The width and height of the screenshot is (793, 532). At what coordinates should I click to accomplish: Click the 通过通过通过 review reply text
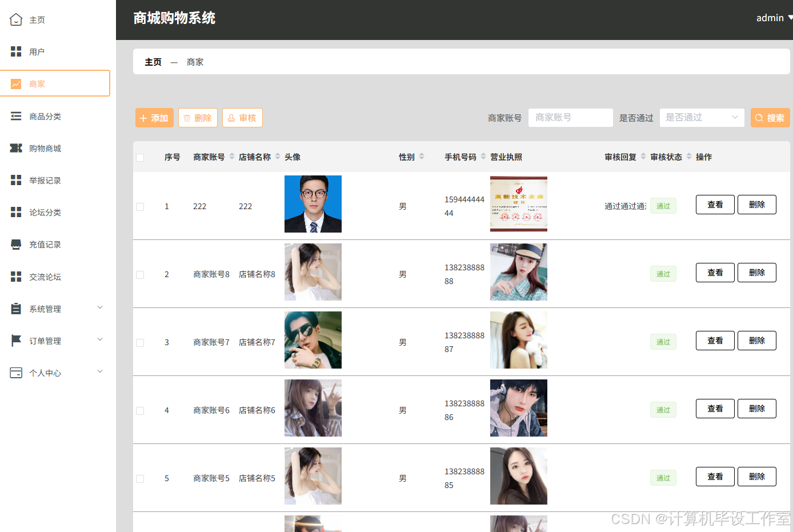pyautogui.click(x=626, y=206)
